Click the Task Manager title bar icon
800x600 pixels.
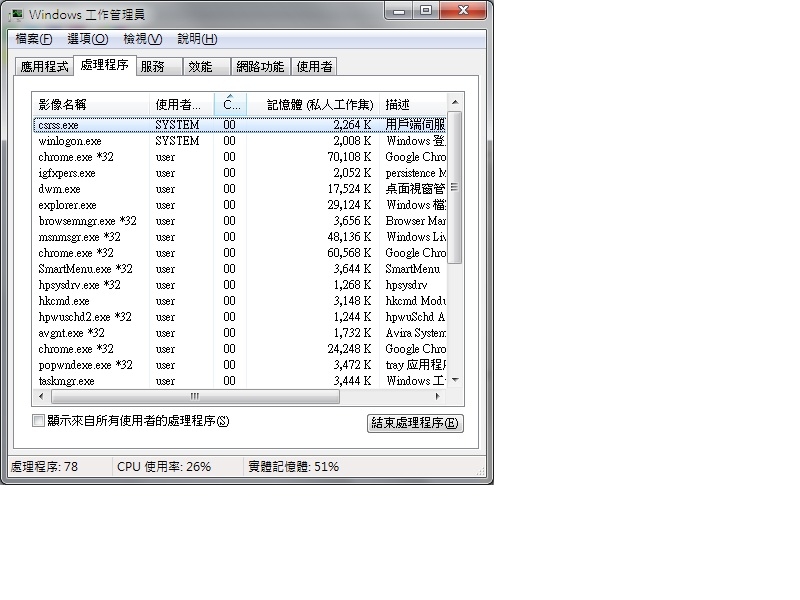17,14
